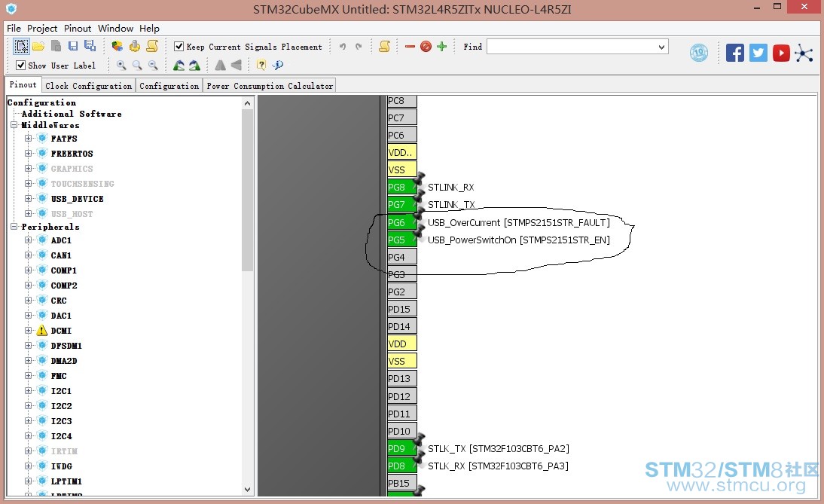The image size is (824, 504).
Task: Click the green PG6 pin
Action: (x=402, y=222)
